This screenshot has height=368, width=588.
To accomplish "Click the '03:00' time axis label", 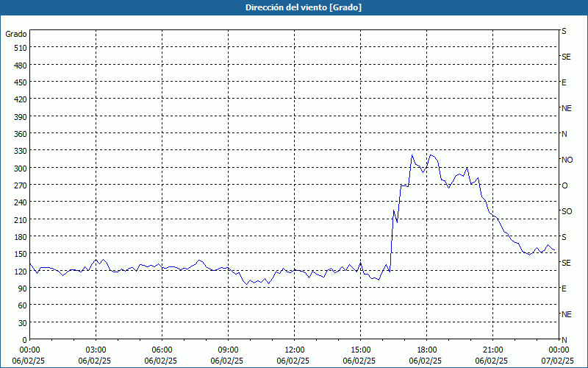I will (96, 350).
